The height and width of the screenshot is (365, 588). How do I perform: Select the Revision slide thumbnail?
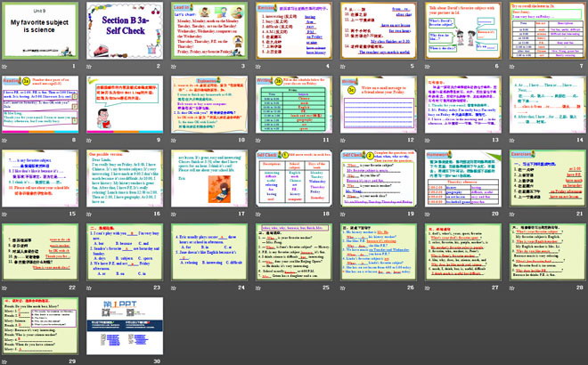pyautogui.click(x=291, y=31)
